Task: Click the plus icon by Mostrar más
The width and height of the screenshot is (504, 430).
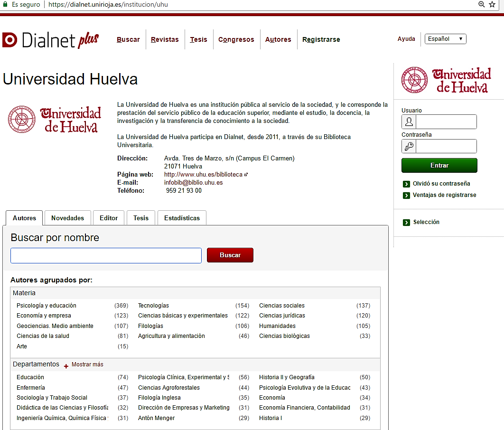Action: 66,366
